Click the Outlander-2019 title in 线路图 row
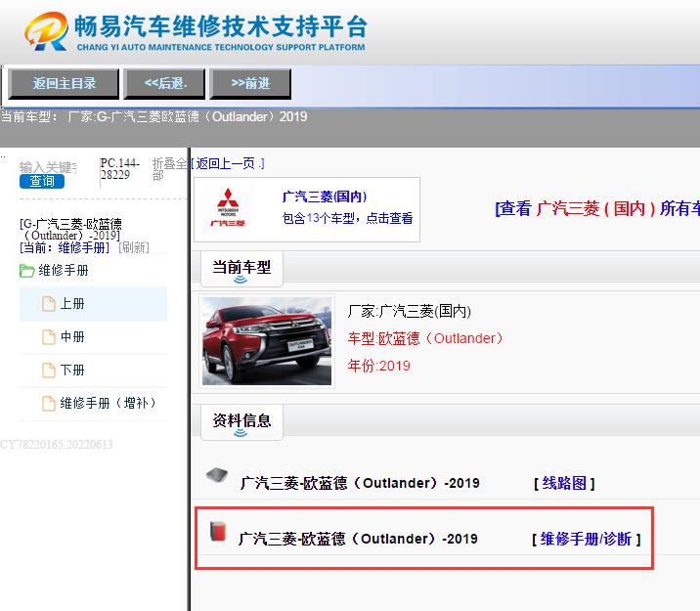Image resolution: width=700 pixels, height=611 pixels. pyautogui.click(x=360, y=483)
